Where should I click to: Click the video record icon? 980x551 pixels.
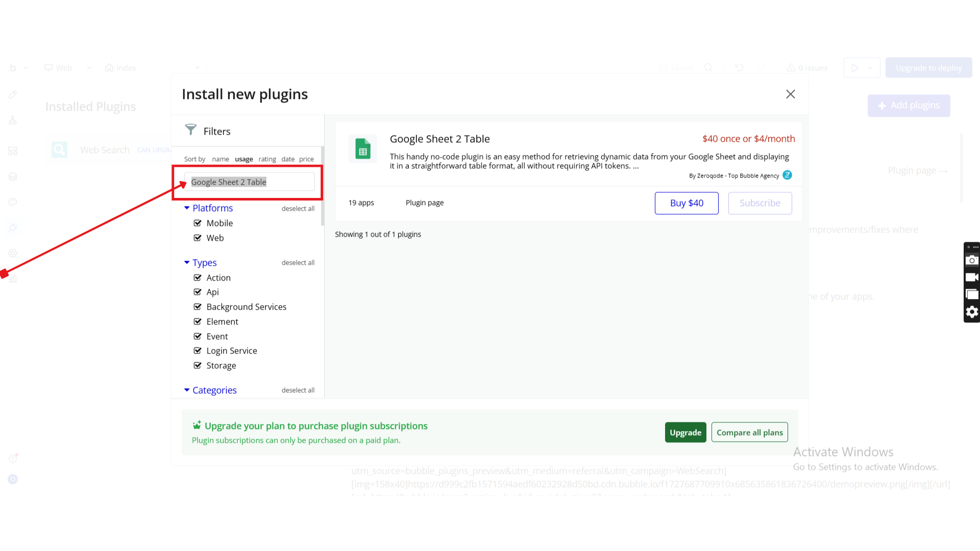point(972,277)
